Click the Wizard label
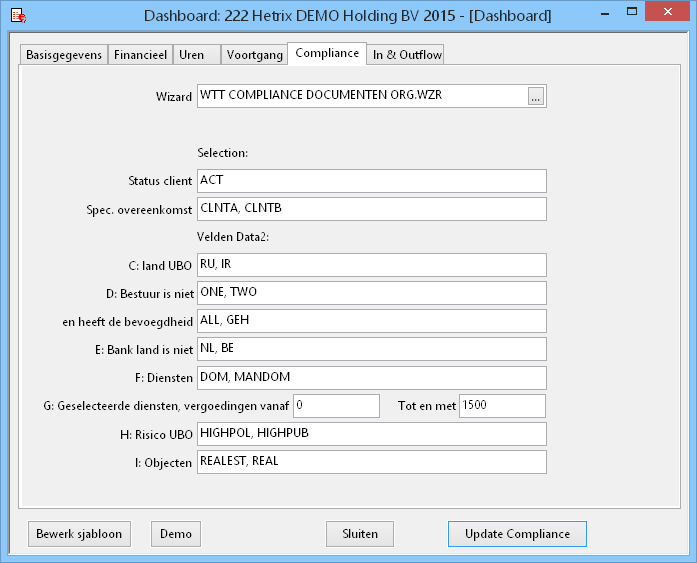The width and height of the screenshot is (697, 563). pyautogui.click(x=174, y=96)
